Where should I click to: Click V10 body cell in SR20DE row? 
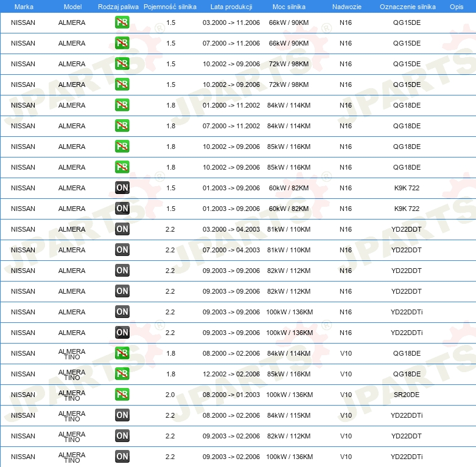pyautogui.click(x=346, y=395)
